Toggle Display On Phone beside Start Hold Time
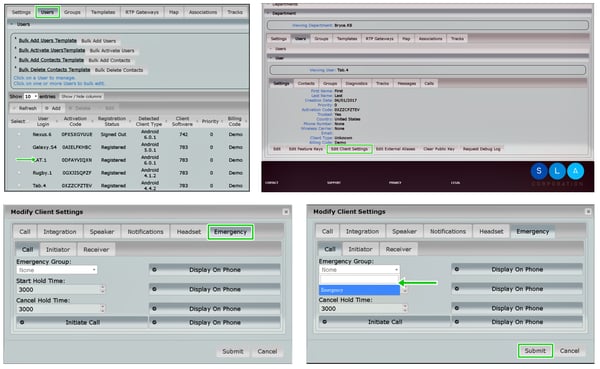This screenshot has height=369, width=600. (x=215, y=289)
